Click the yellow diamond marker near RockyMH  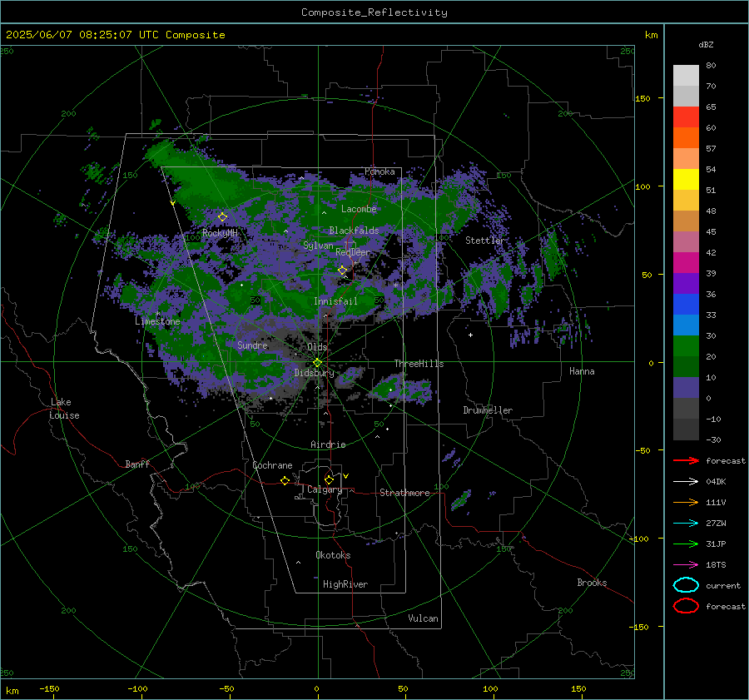(222, 217)
